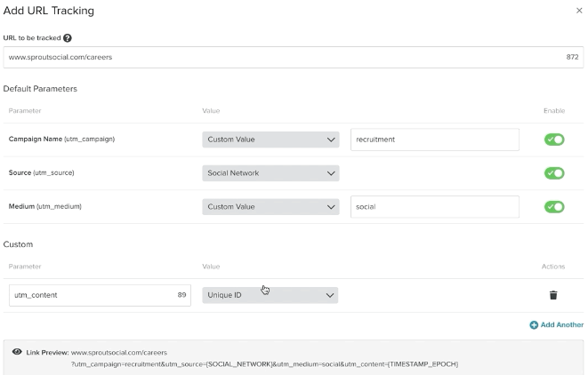Expand the Source Social Network dropdown
The height and width of the screenshot is (375, 588).
pyautogui.click(x=270, y=173)
